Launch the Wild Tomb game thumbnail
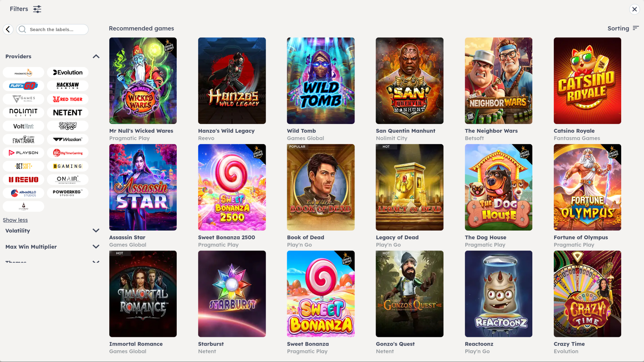 321,81
